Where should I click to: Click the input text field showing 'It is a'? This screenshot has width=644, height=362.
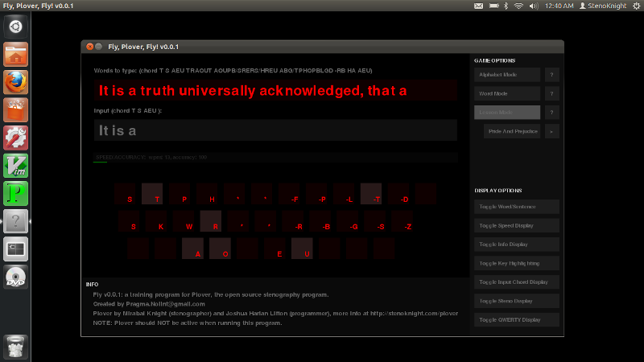tap(275, 130)
